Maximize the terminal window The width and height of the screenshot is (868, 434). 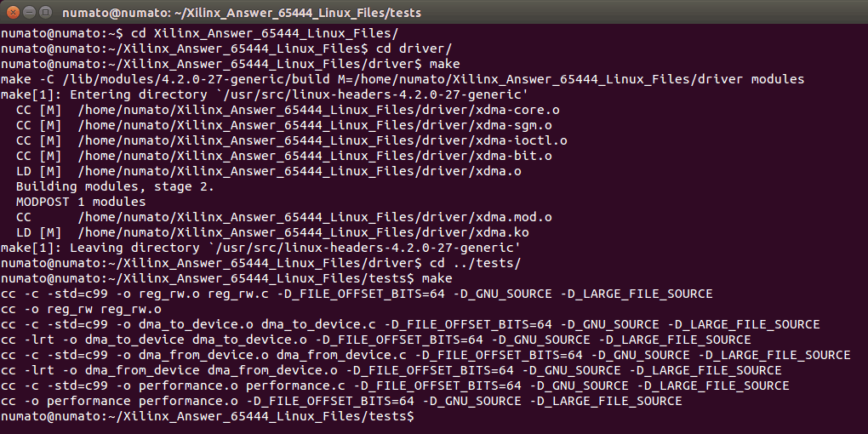45,13
